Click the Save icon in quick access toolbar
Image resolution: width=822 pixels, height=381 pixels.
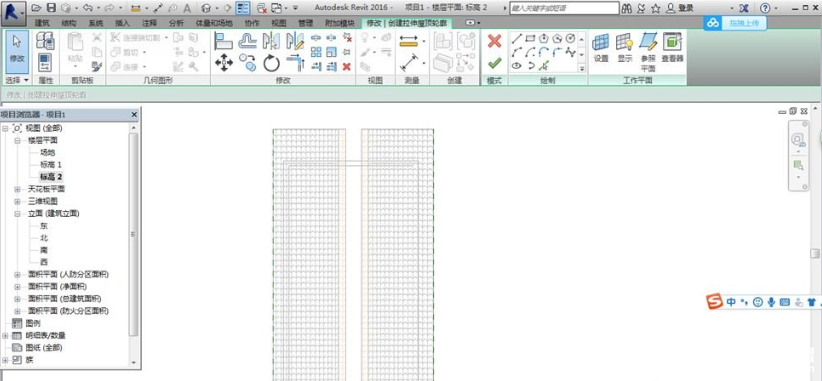51,8
